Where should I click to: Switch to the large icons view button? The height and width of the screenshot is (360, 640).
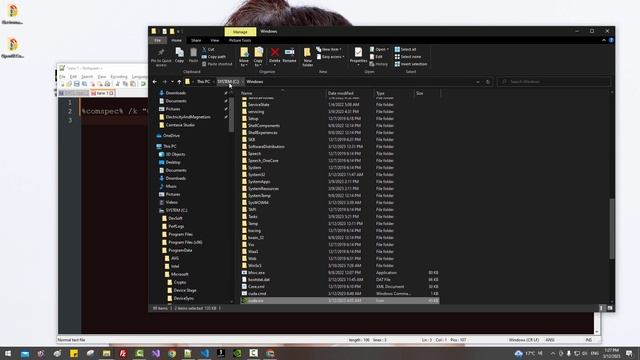click(x=610, y=308)
